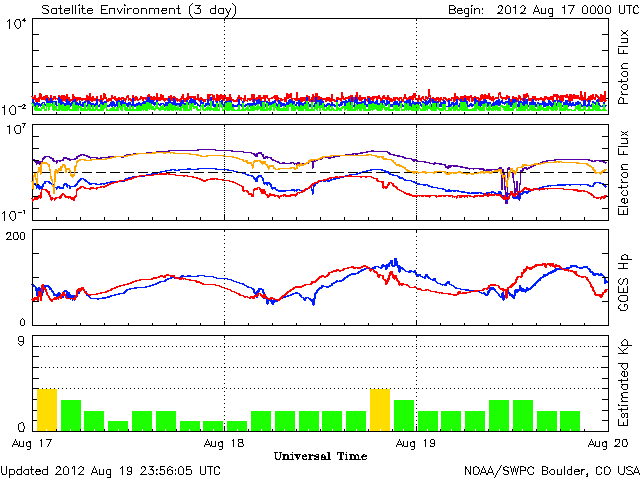Click the 'Electron Flux' axis label
Viewport: 640px width, 480px height.
click(623, 173)
